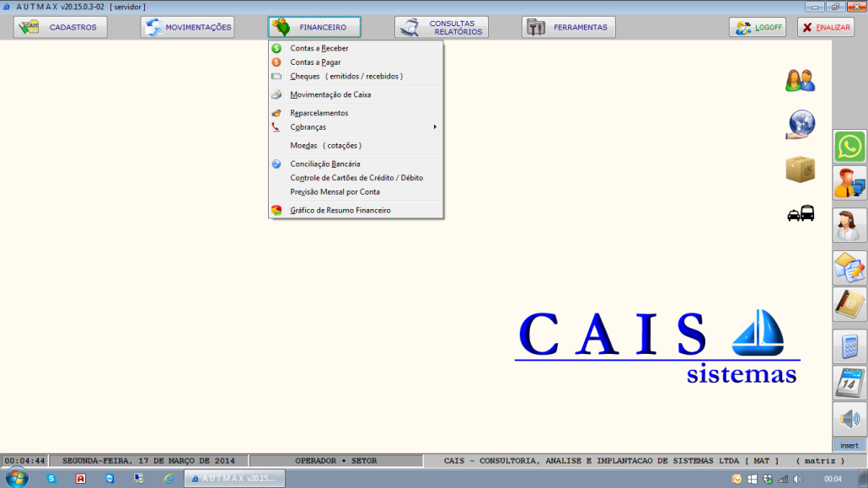The image size is (868, 488).
Task: Click the OPERADOR • SETOR status text
Action: point(336,461)
